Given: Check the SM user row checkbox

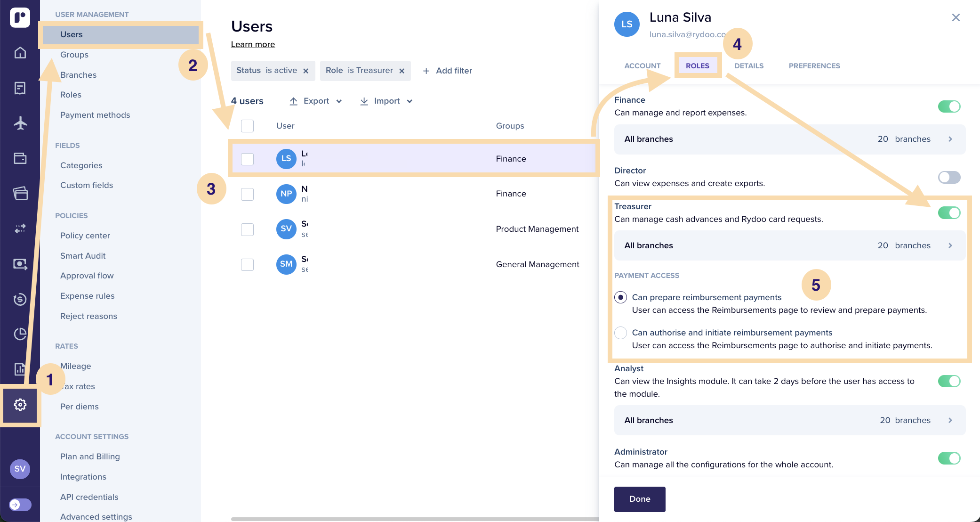Looking at the screenshot, I should [247, 264].
